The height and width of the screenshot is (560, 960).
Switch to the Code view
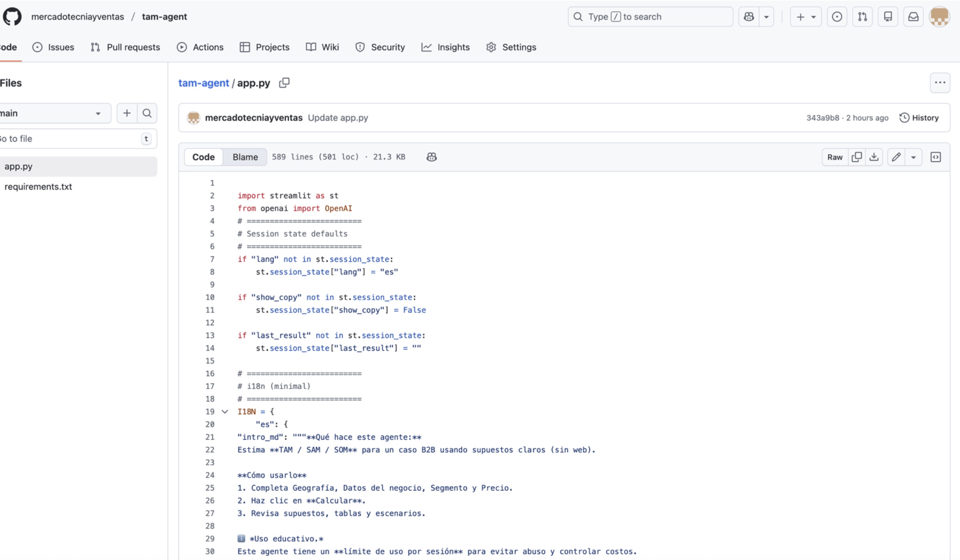pos(203,157)
